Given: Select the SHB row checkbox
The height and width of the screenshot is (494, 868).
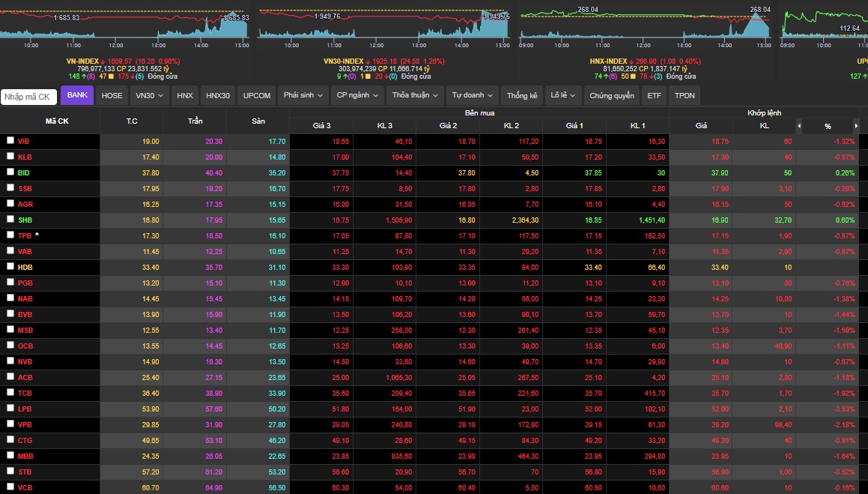Looking at the screenshot, I should point(10,220).
